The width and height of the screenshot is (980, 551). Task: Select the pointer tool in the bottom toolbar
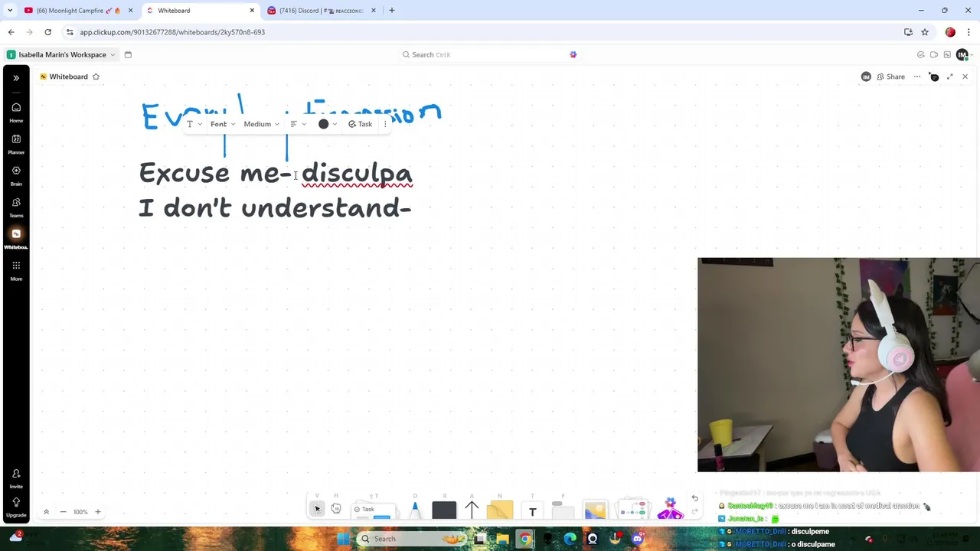[x=317, y=510]
